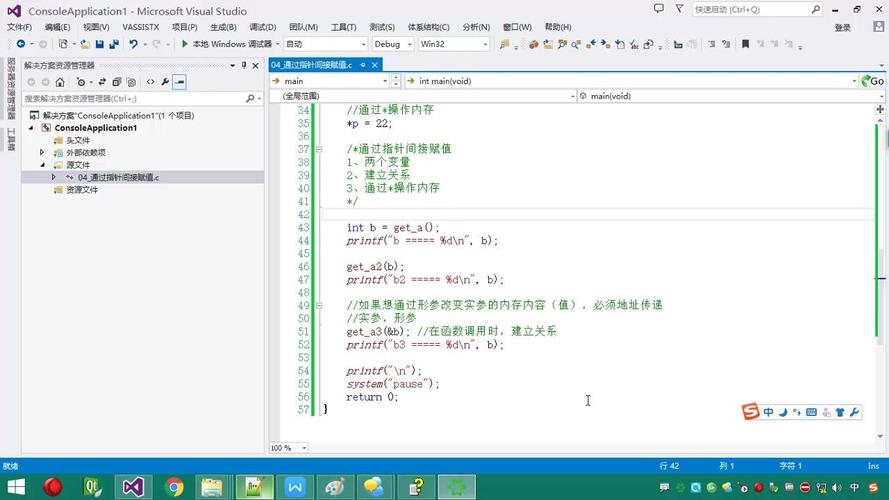Open Visual Studio from the taskbar
Image resolution: width=889 pixels, height=500 pixels.
click(133, 487)
